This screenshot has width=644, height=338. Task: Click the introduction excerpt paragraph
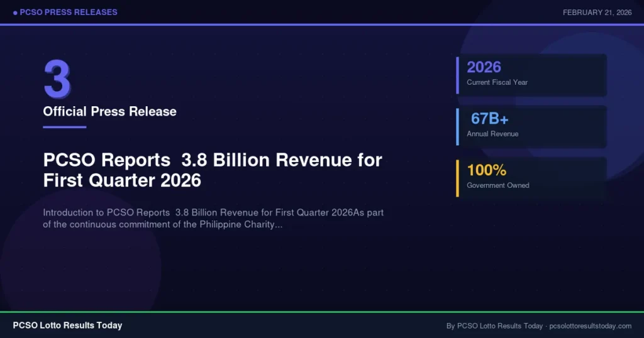click(x=213, y=219)
